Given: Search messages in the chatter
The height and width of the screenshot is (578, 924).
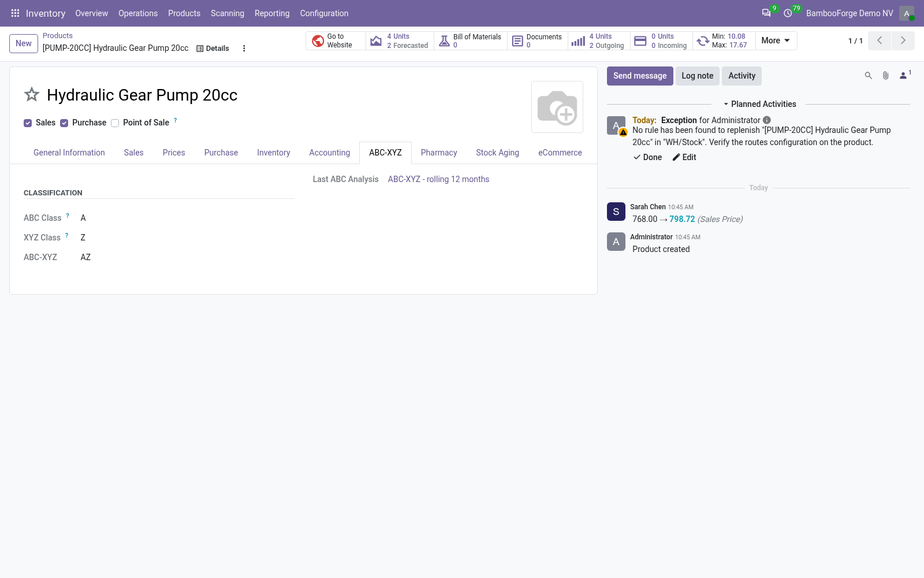Looking at the screenshot, I should coord(868,76).
